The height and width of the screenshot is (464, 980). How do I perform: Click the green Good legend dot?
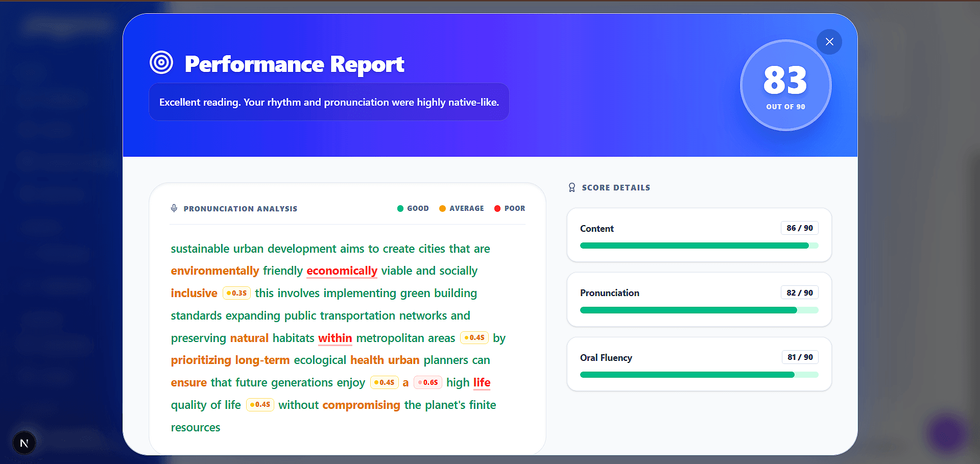point(400,208)
